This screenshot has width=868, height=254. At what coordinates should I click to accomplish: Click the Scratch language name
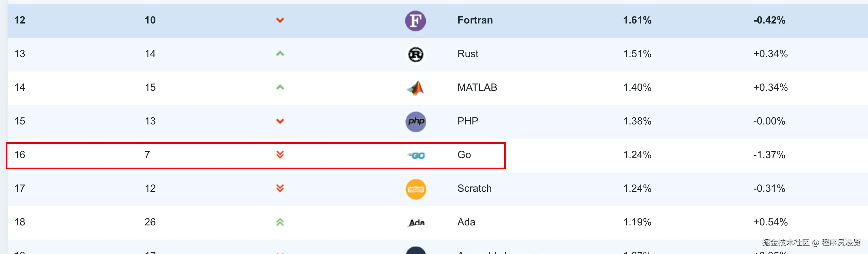pyautogui.click(x=474, y=188)
